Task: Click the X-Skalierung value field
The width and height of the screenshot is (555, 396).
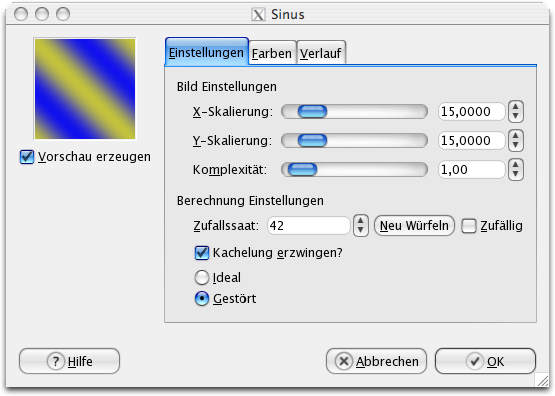Action: click(x=471, y=112)
